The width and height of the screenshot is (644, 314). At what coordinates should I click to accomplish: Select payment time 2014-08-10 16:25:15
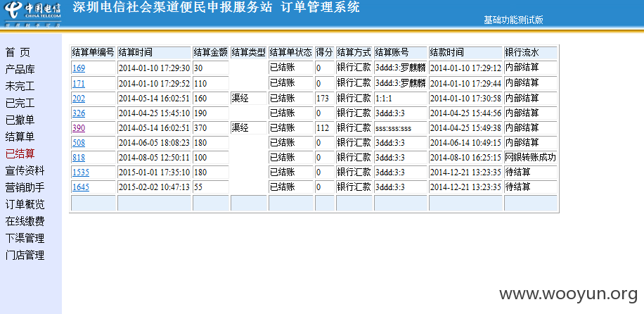pyautogui.click(x=465, y=158)
